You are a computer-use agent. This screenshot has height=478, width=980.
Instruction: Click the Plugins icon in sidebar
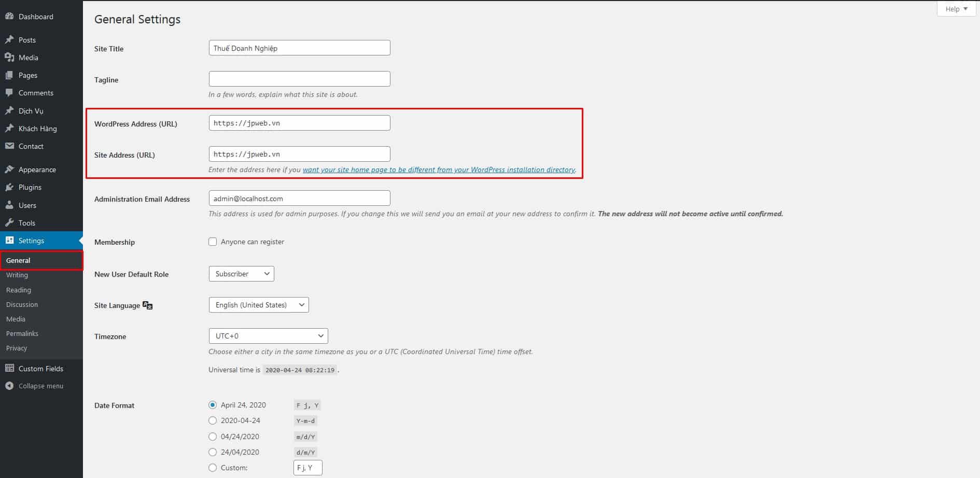[x=10, y=187]
